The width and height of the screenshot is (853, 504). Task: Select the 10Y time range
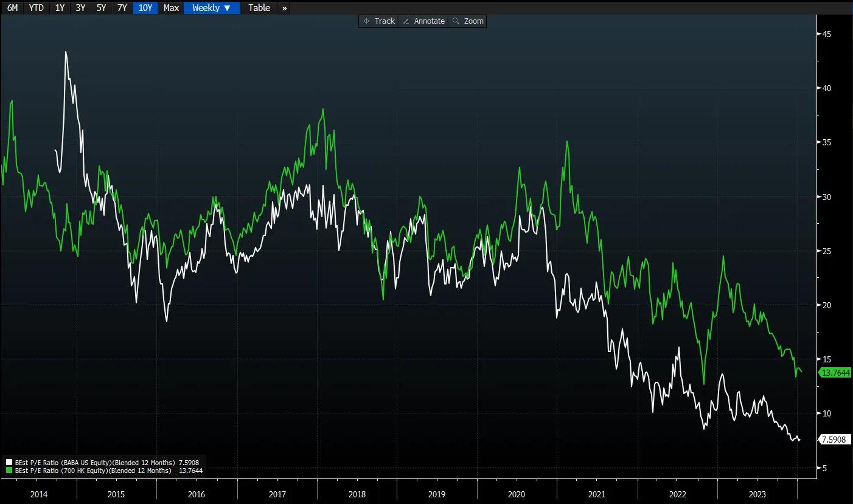click(145, 8)
